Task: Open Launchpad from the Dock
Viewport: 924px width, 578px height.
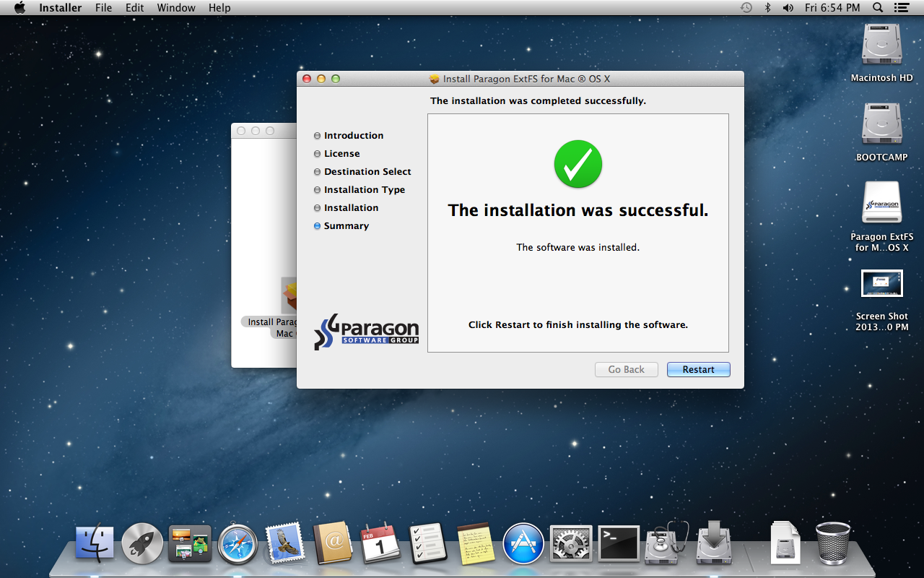Action: tap(142, 543)
